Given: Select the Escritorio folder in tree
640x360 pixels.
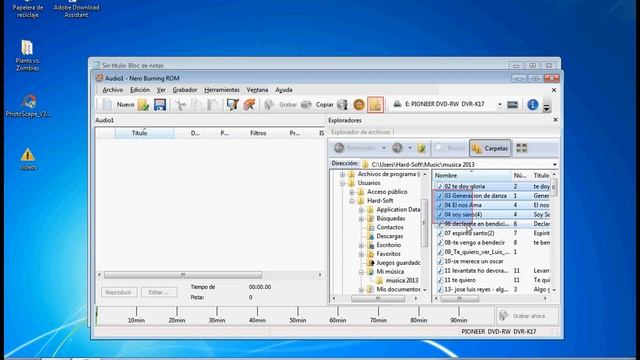Looking at the screenshot, I should tap(388, 245).
